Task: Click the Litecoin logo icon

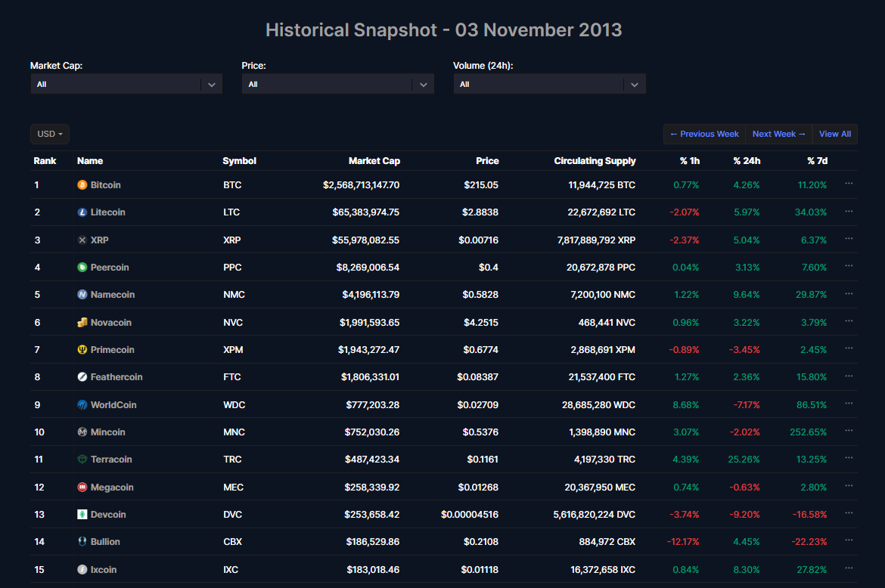Action: click(82, 212)
